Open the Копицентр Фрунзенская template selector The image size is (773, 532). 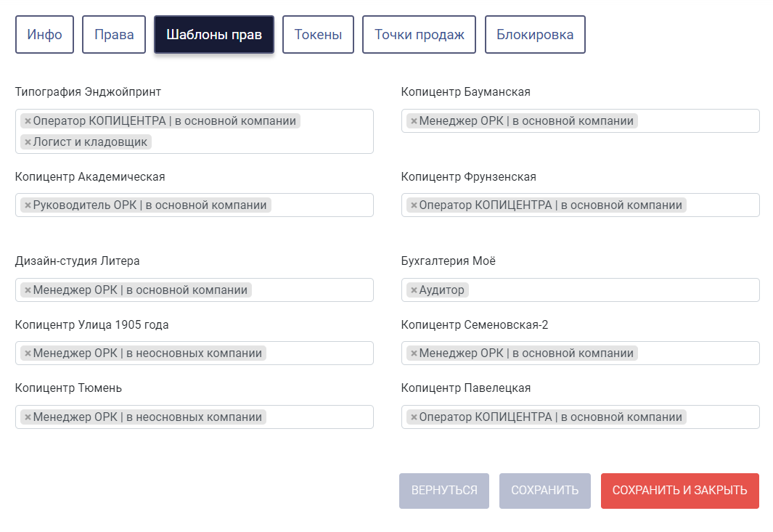tap(580, 205)
